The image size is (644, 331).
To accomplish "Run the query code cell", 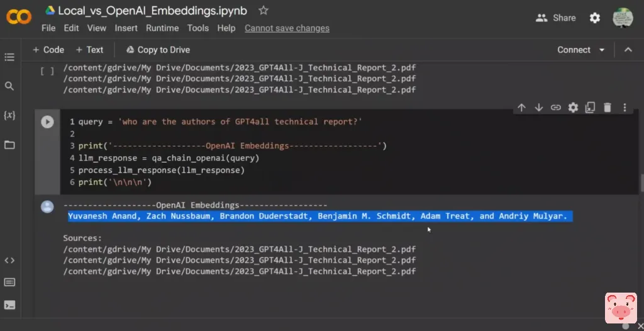I will (47, 122).
